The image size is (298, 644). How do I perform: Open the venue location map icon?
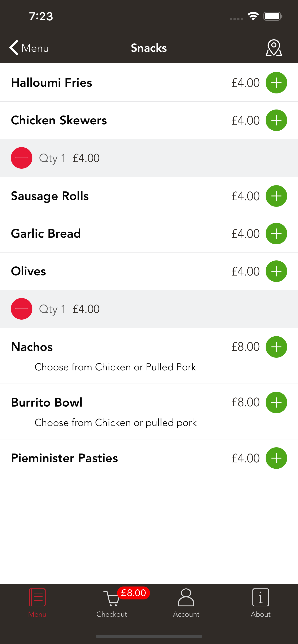pyautogui.click(x=274, y=48)
